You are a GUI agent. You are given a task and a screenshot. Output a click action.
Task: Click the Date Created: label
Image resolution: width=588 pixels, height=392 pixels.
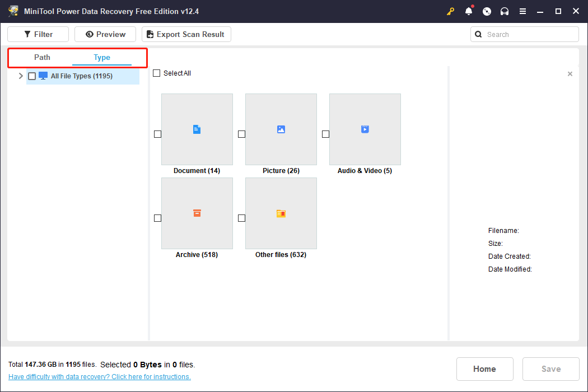pos(510,256)
